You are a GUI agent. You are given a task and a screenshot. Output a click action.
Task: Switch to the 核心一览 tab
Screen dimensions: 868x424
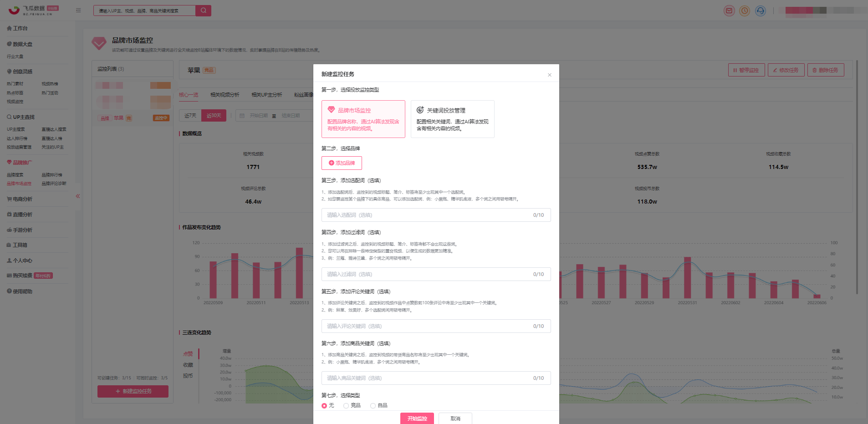[189, 95]
